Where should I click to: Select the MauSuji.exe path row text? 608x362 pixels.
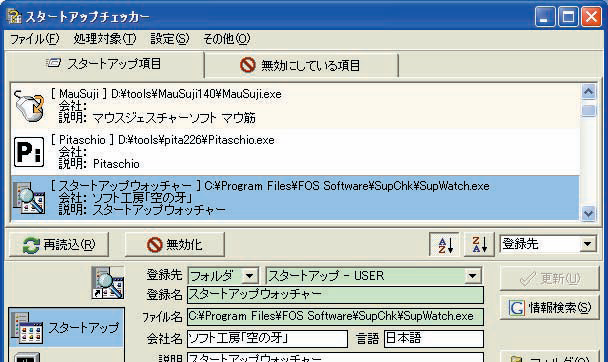166,94
